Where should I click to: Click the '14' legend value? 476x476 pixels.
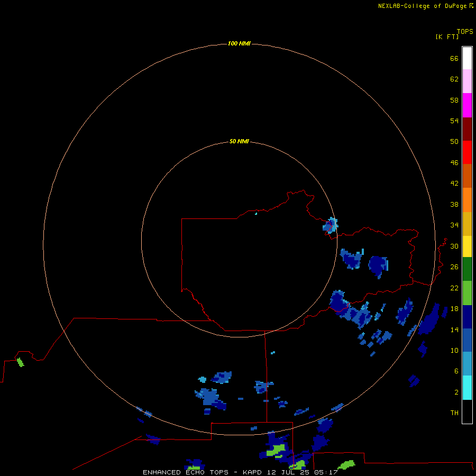[x=454, y=329]
